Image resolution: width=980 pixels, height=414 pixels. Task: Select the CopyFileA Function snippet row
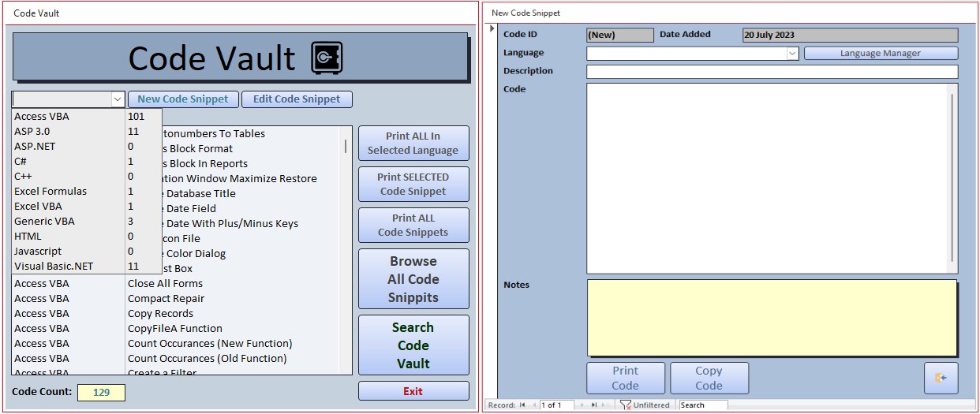click(x=181, y=328)
